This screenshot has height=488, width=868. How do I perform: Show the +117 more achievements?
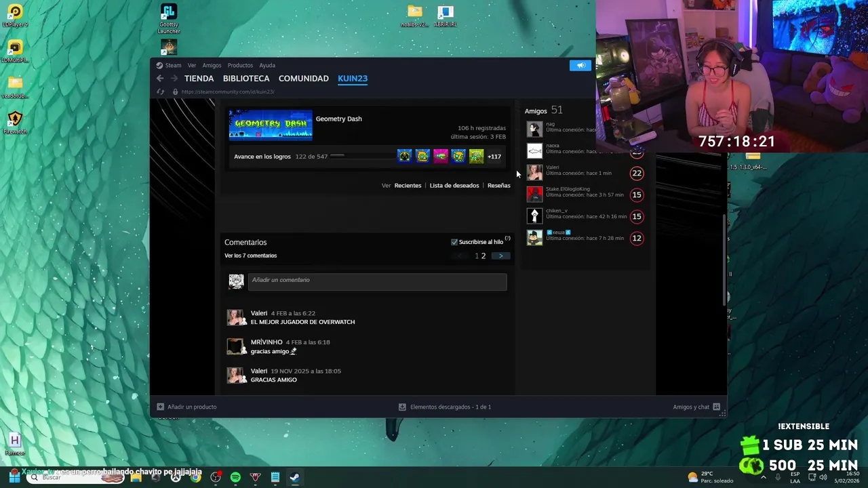point(494,157)
